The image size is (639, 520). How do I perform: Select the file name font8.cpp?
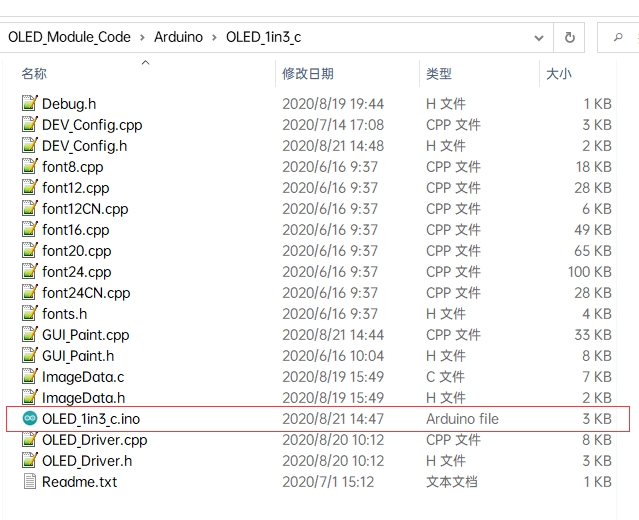point(73,167)
